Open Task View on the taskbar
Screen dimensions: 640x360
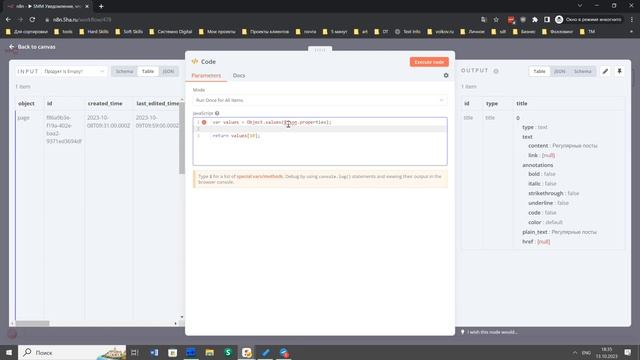(x=135, y=352)
